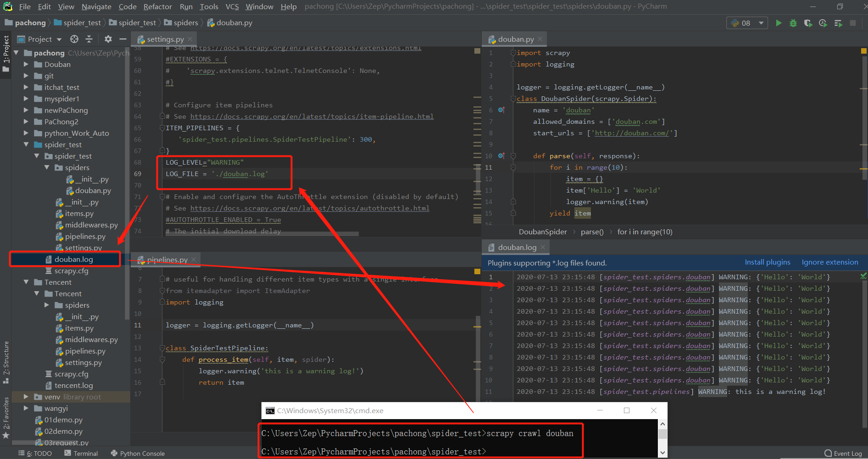Open the Structure side tool window
868x459 pixels.
tap(6, 362)
